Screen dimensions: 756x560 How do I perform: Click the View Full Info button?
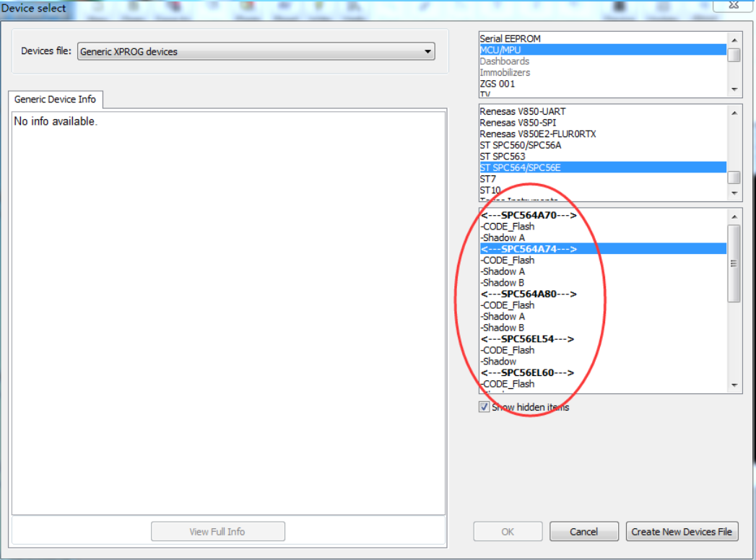[x=217, y=532]
